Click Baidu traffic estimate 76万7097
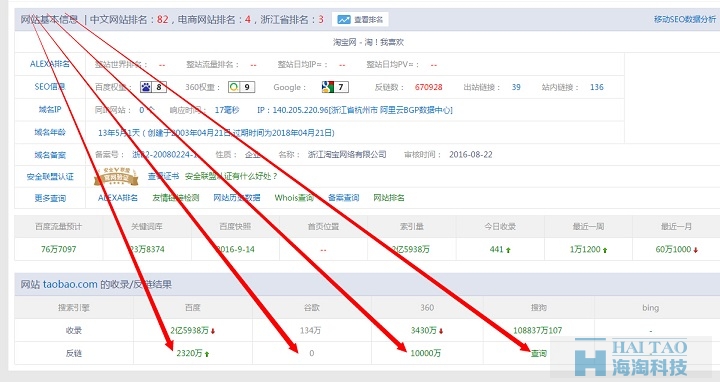 (x=58, y=249)
